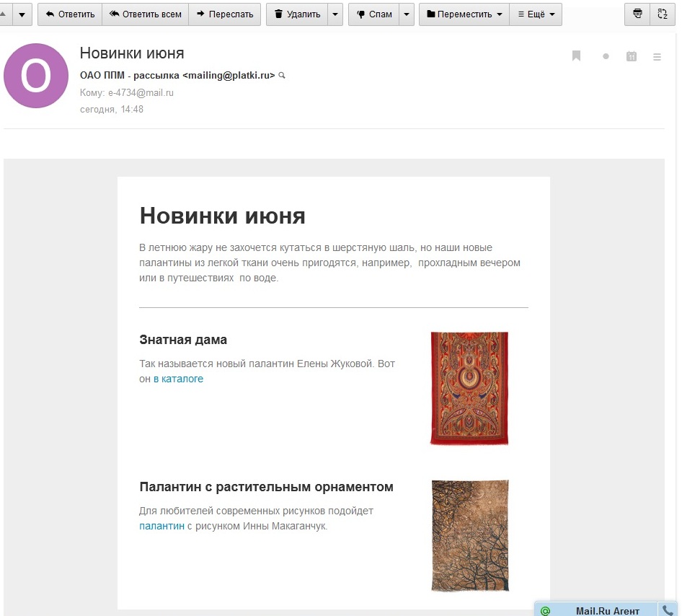
Task: Click the open-in-new-window icon
Action: tap(663, 14)
